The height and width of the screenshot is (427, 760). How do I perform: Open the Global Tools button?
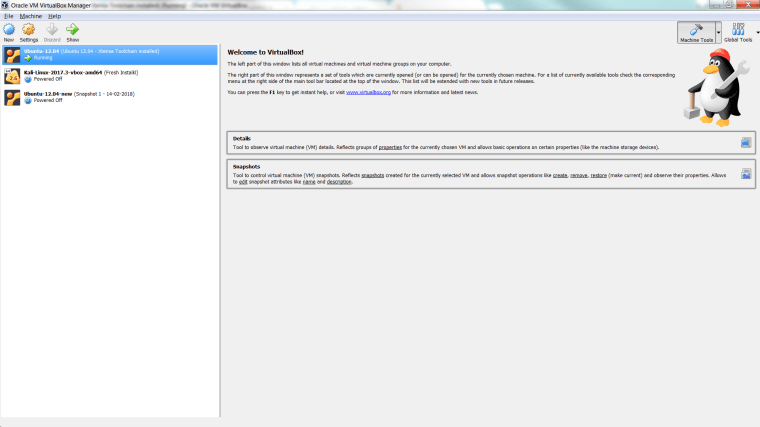pyautogui.click(x=738, y=32)
